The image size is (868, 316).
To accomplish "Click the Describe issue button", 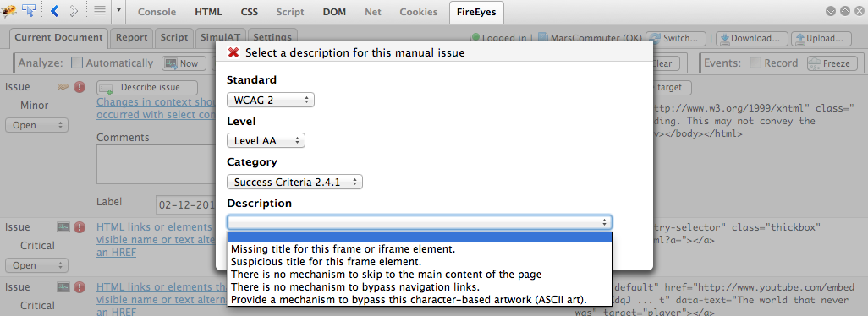I will coord(146,87).
